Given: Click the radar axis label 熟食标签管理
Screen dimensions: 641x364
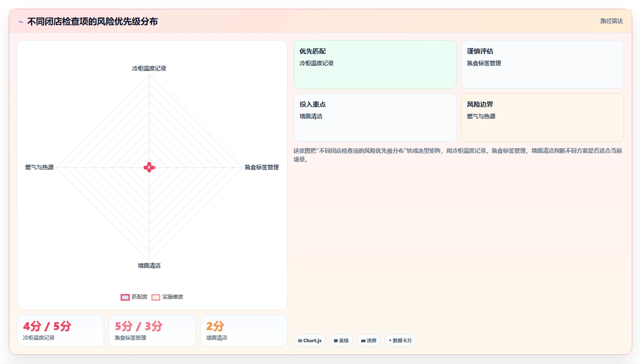Looking at the screenshot, I should pos(261,167).
